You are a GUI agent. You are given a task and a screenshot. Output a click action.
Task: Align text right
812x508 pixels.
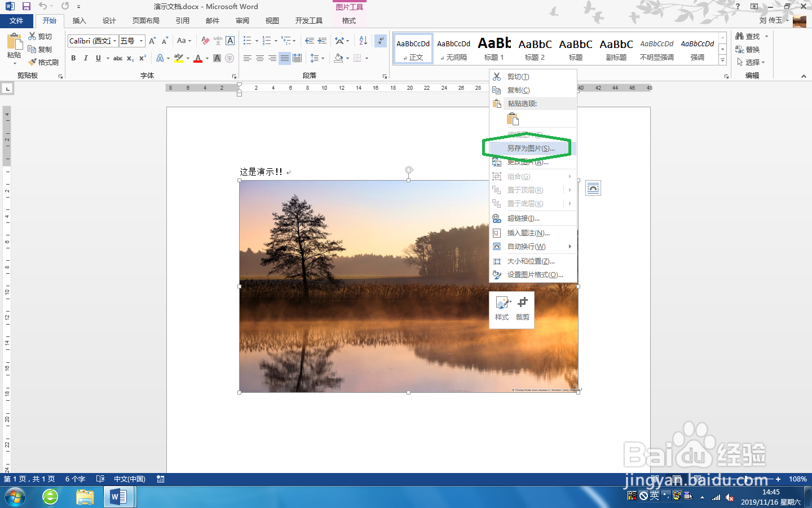point(272,58)
